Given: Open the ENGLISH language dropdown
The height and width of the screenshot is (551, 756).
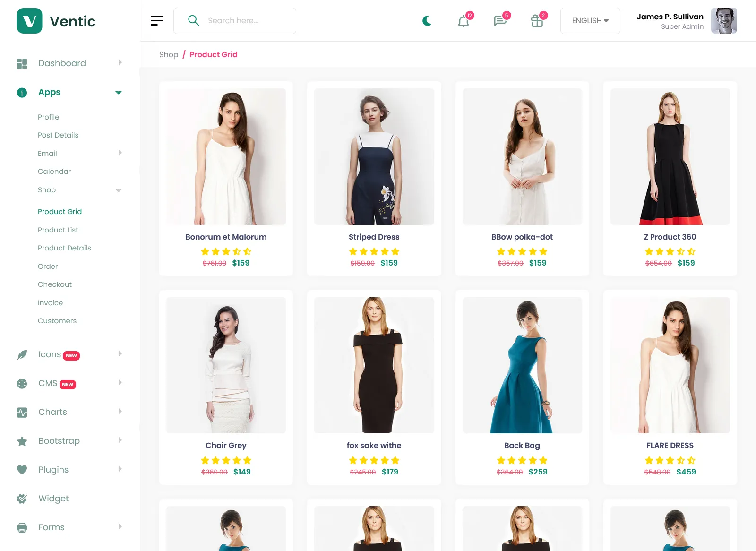Looking at the screenshot, I should [590, 21].
